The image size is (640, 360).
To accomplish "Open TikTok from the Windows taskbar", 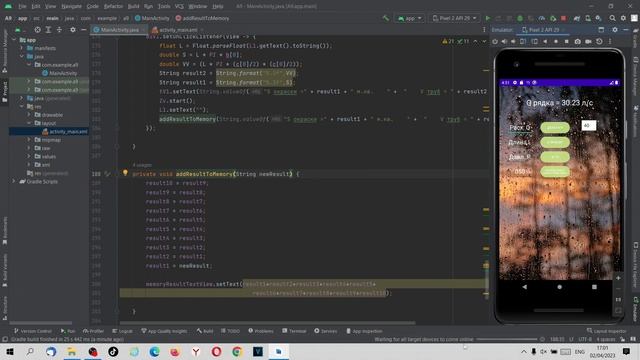I will tap(113, 351).
